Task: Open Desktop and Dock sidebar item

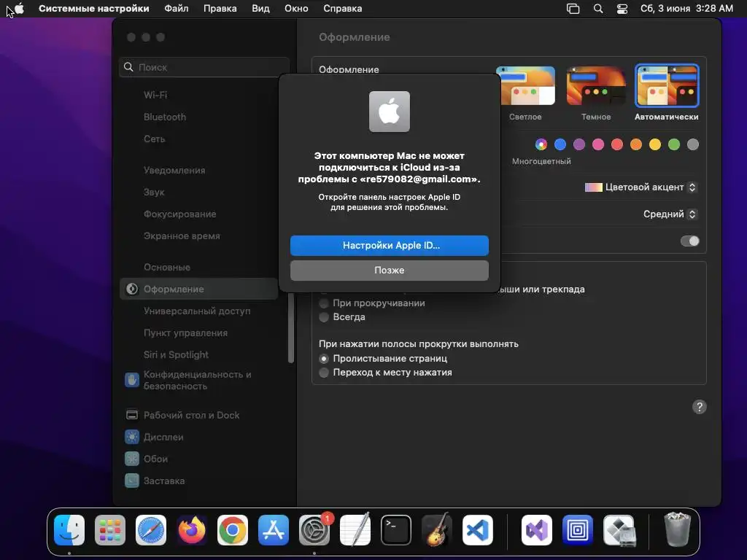Action: coord(193,415)
